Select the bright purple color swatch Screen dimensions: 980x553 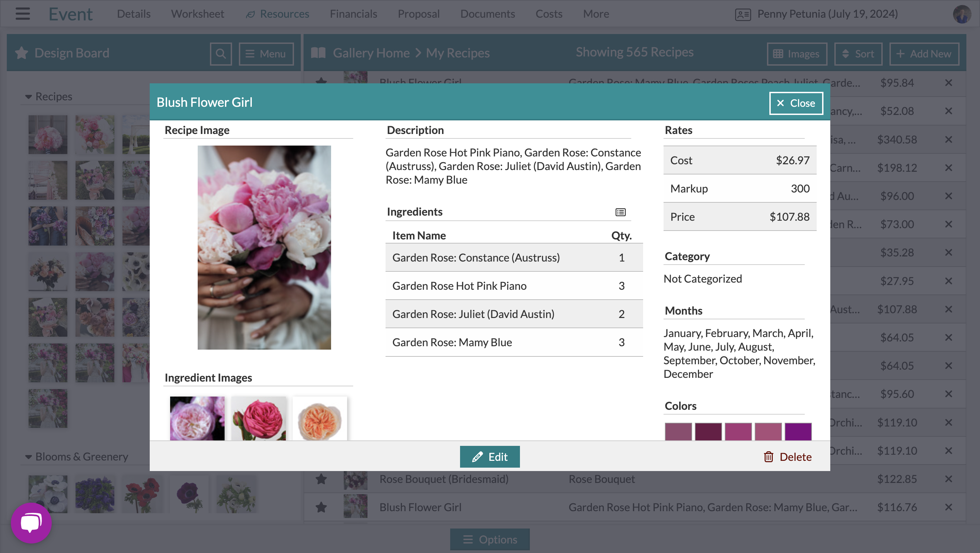[x=798, y=431]
